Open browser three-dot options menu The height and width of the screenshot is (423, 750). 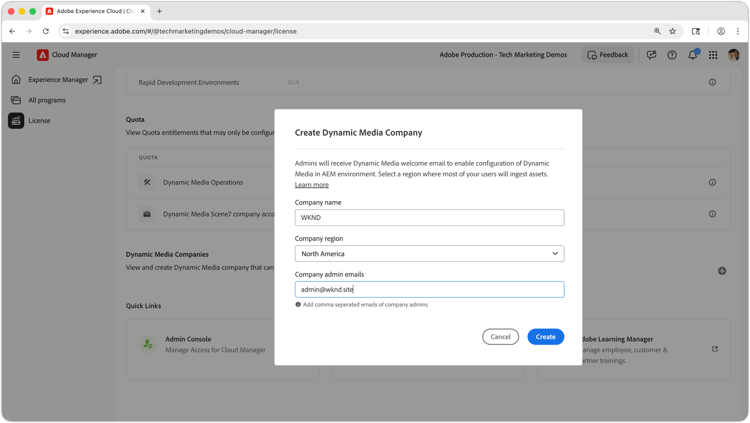[x=738, y=31]
